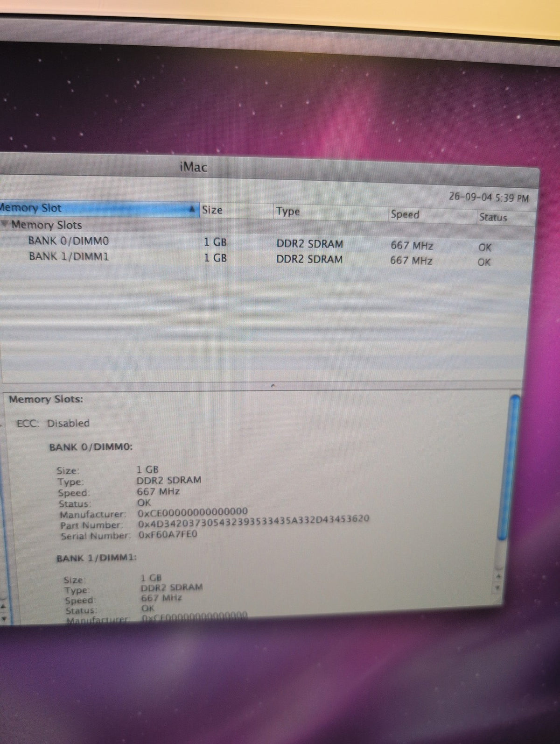Screen dimensions: 560x744
Task: Click 667 MHz speed in BANK 1/DIMM1 row
Action: tap(411, 261)
